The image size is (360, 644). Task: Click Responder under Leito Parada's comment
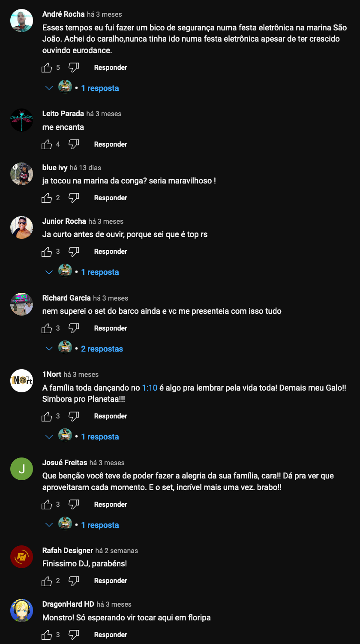pos(111,144)
